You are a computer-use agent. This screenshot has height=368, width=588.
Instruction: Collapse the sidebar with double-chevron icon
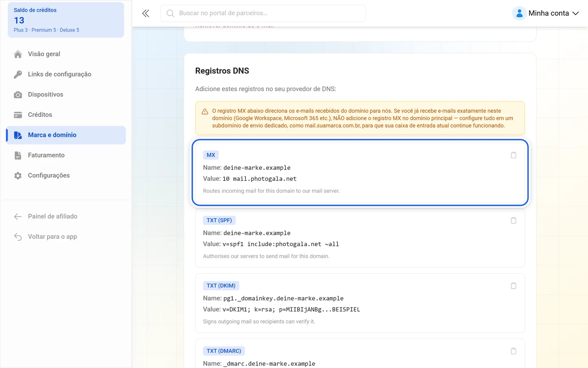point(146,13)
